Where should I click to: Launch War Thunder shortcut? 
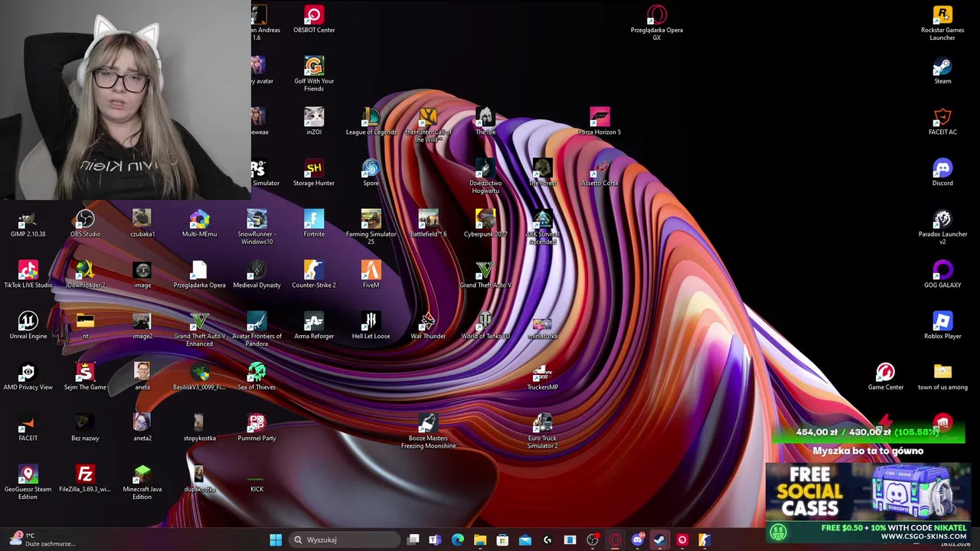coord(428,327)
